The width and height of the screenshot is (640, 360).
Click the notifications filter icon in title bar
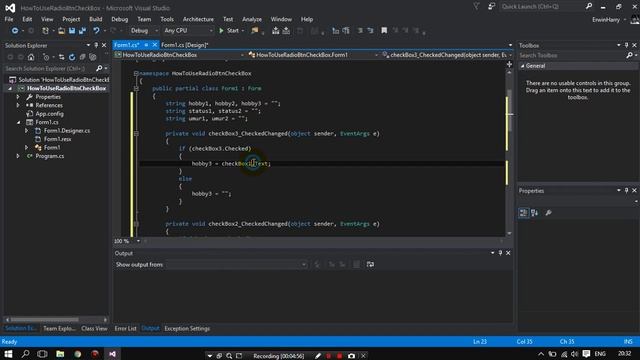476,6
